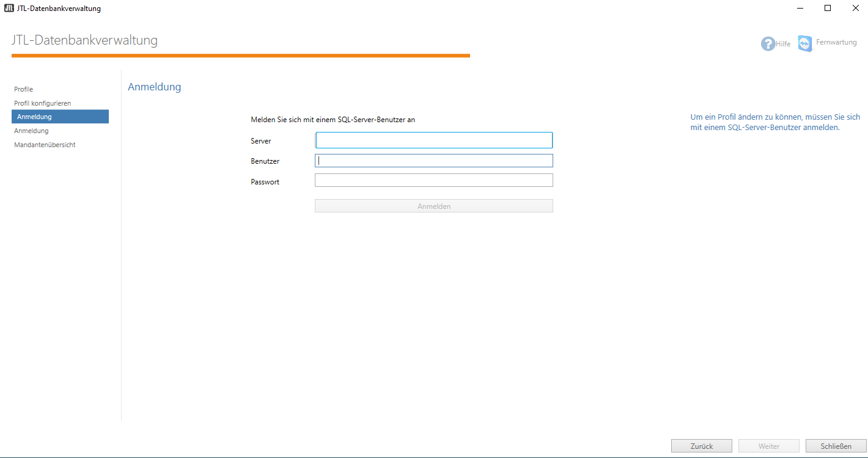Click the 'Um ein Profil ändern zu können' hint text
Screen dimensions: 868x458
click(775, 122)
